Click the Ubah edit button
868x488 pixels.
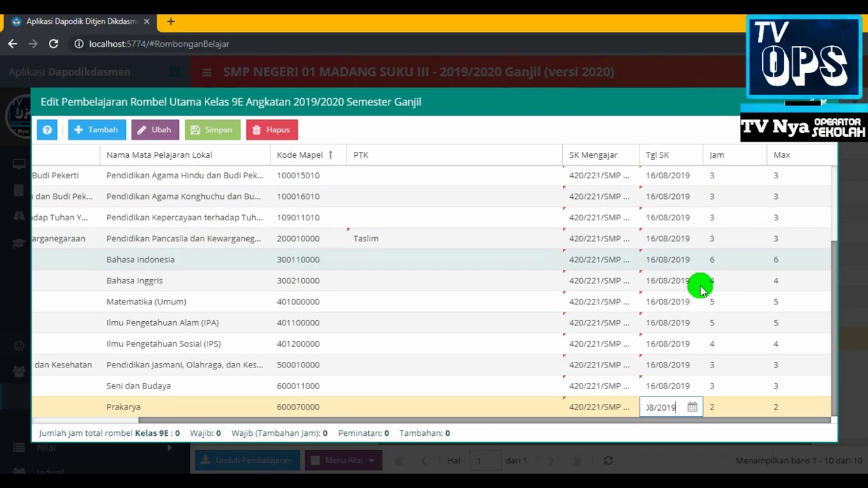click(x=155, y=129)
